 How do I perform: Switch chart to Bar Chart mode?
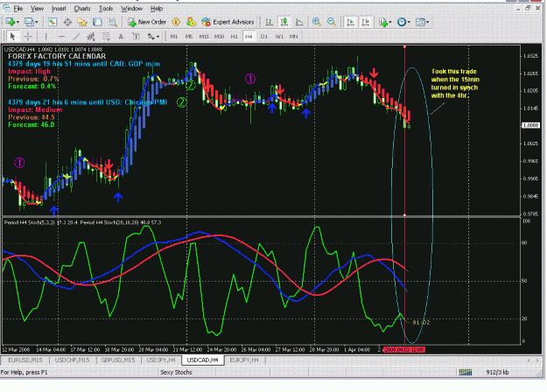click(269, 23)
